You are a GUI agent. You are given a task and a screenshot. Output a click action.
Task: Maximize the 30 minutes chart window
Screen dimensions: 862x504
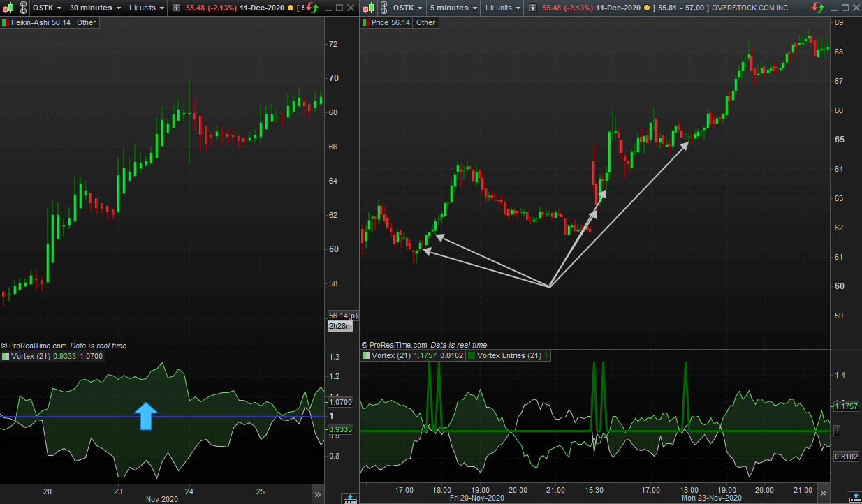(x=339, y=8)
